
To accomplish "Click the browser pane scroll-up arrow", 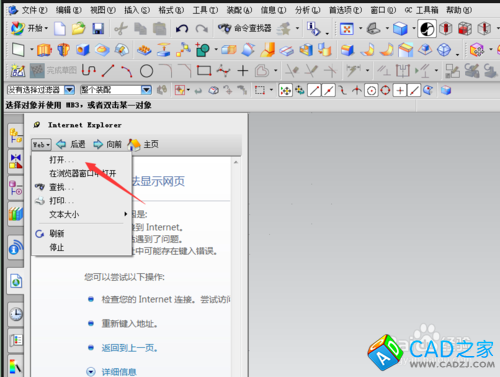I will point(236,162).
